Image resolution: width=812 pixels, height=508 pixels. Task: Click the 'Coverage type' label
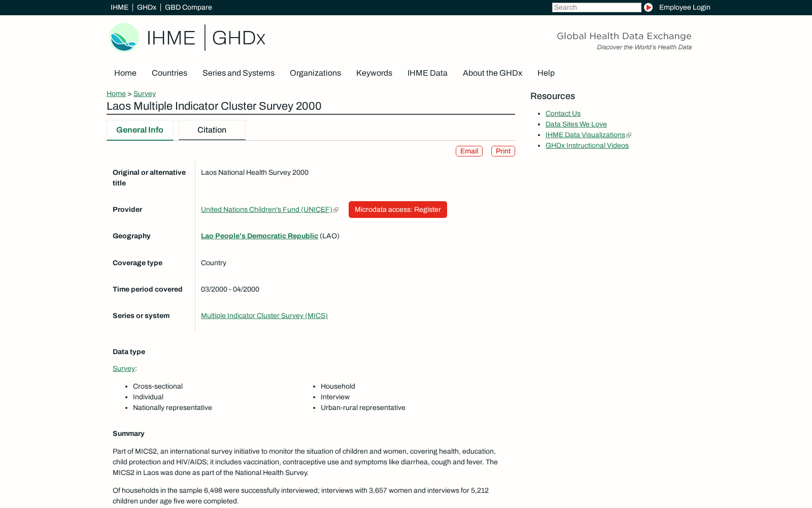[x=138, y=263]
